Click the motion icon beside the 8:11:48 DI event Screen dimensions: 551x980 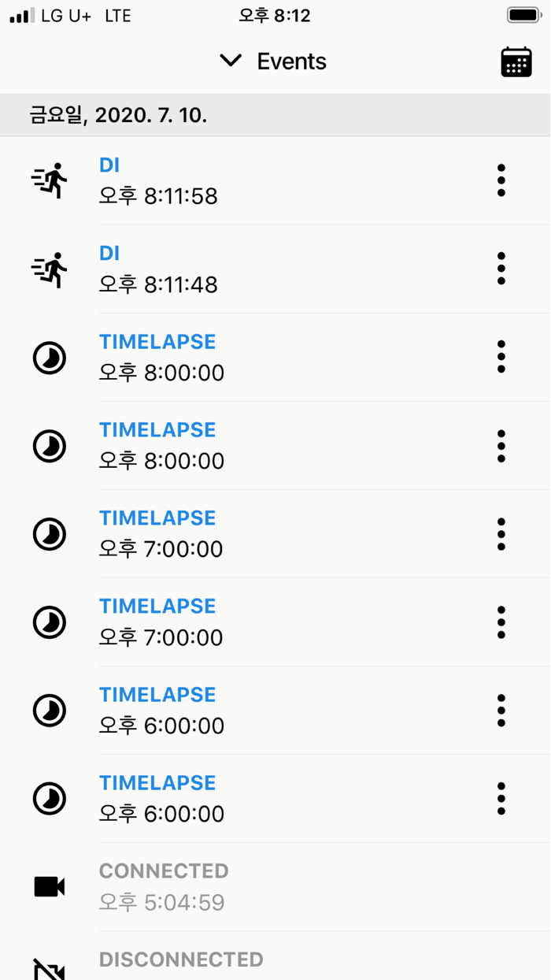[x=50, y=269]
